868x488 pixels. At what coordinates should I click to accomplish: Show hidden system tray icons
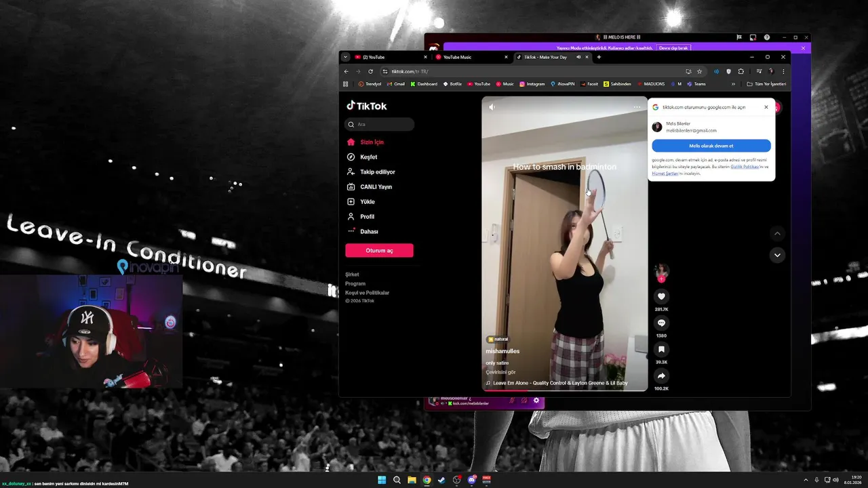click(806, 480)
